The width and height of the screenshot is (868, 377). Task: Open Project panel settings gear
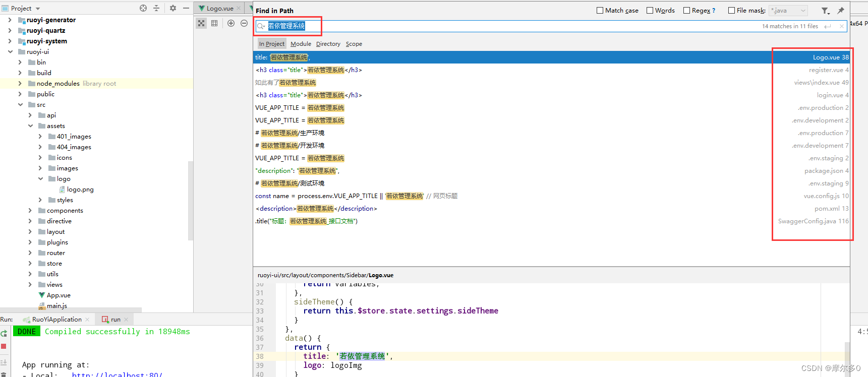coord(173,8)
